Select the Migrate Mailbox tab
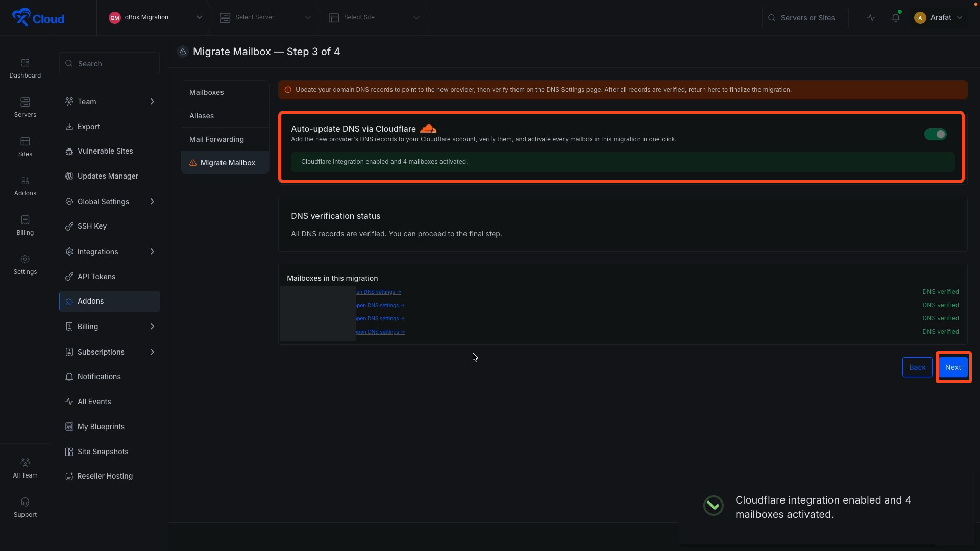The image size is (980, 551). tap(225, 163)
